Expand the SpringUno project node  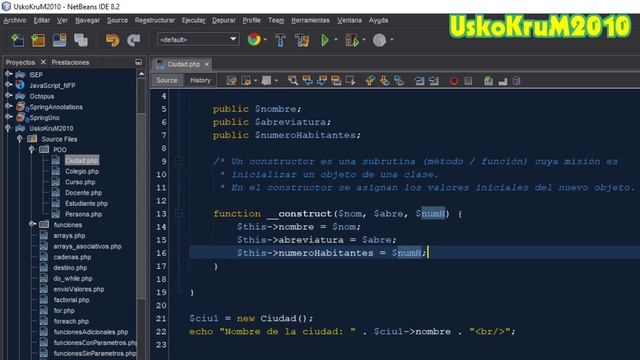8,117
